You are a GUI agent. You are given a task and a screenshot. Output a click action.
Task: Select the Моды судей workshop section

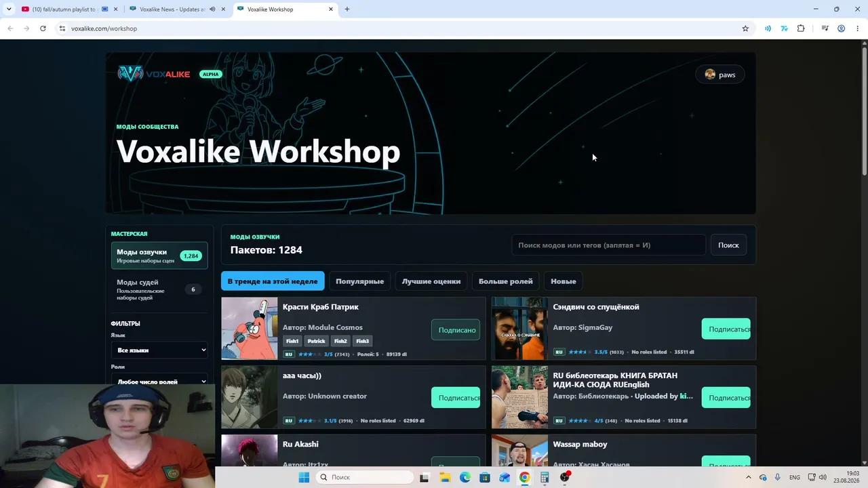159,289
